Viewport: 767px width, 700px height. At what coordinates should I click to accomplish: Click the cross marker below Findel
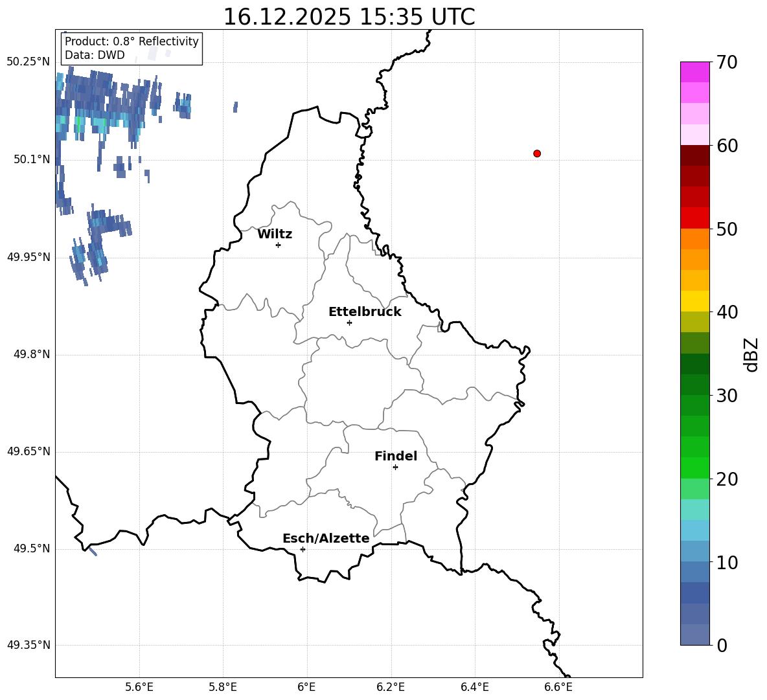[395, 468]
